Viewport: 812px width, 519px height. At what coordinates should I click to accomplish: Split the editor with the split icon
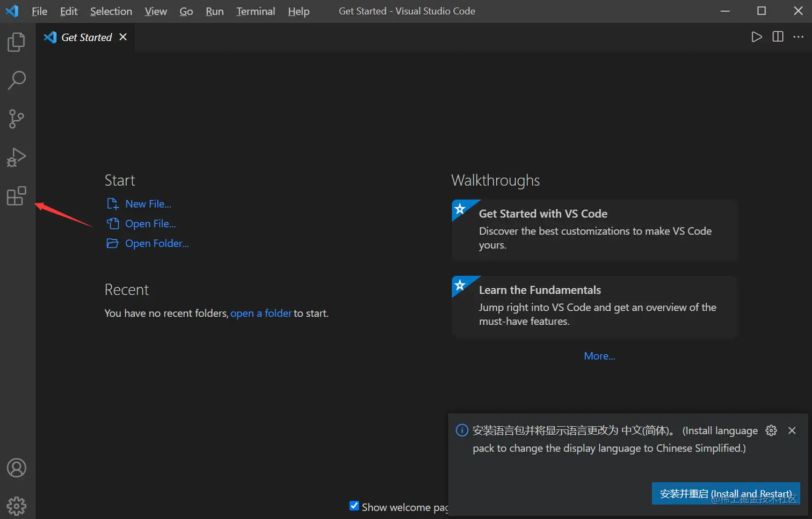point(778,36)
